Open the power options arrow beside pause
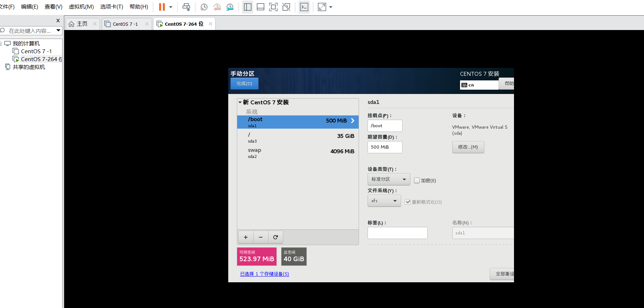Screen dimensions: 644x308 click(x=171, y=7)
